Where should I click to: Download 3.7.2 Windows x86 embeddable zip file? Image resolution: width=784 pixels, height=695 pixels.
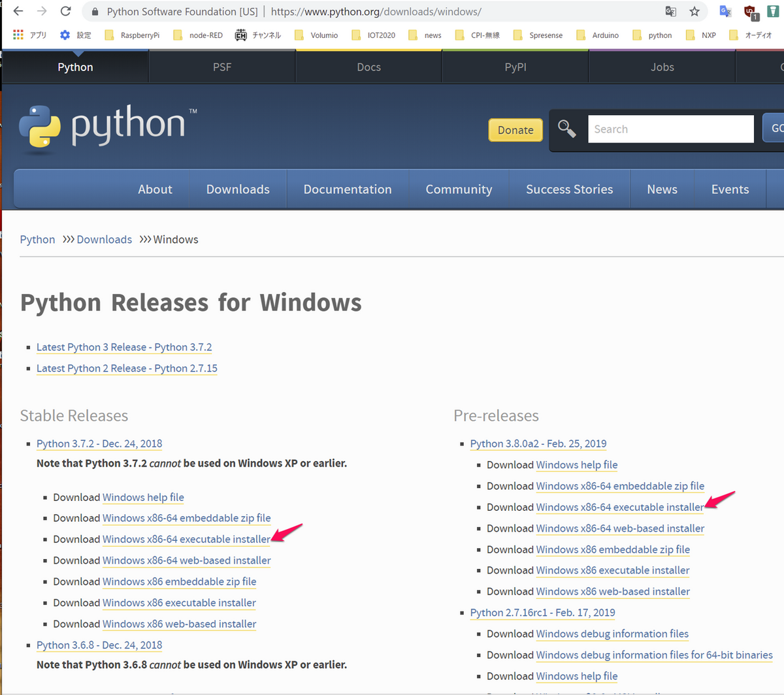(179, 581)
